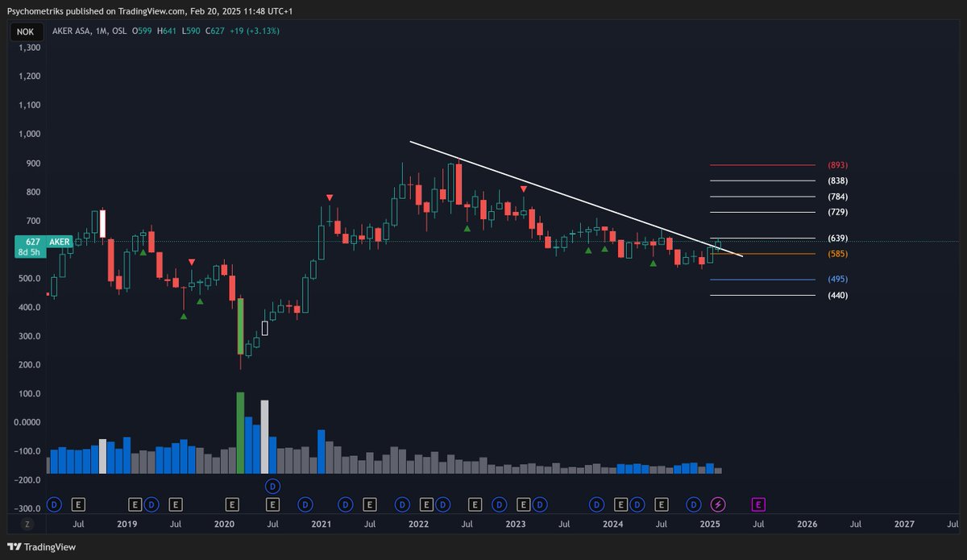Viewport: 967px width, 560px height.
Task: Click the (495) blue price level label
Action: [837, 280]
